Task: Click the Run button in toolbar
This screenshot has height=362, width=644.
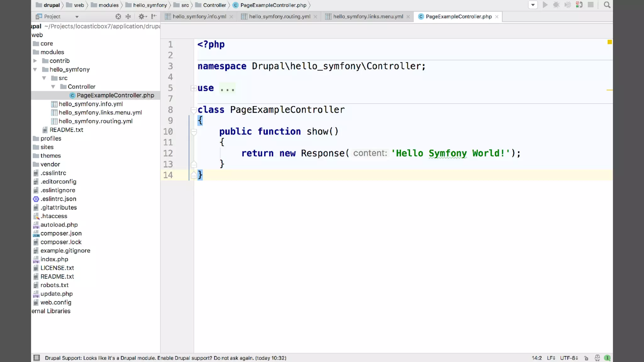Action: [545, 5]
